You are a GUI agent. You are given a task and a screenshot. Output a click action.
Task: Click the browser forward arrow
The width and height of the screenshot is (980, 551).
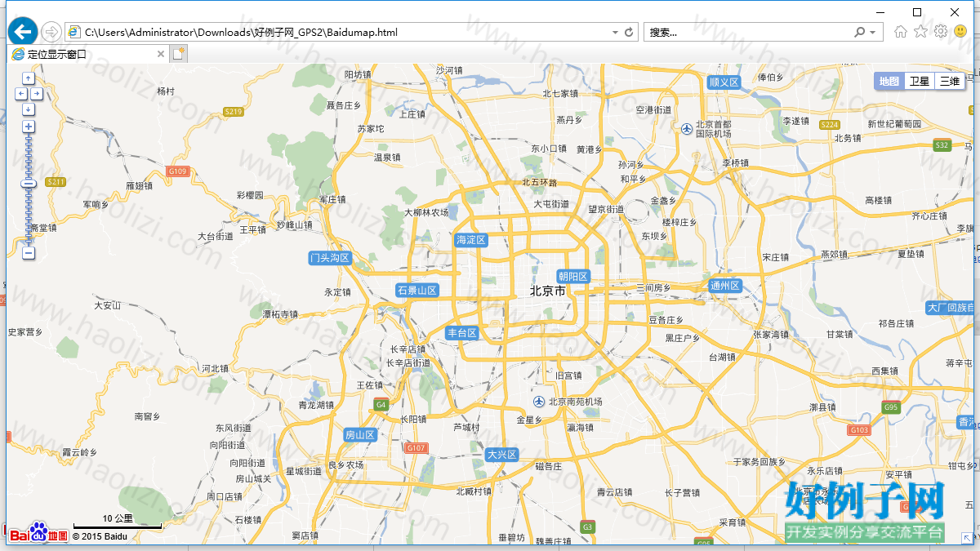[x=51, y=32]
